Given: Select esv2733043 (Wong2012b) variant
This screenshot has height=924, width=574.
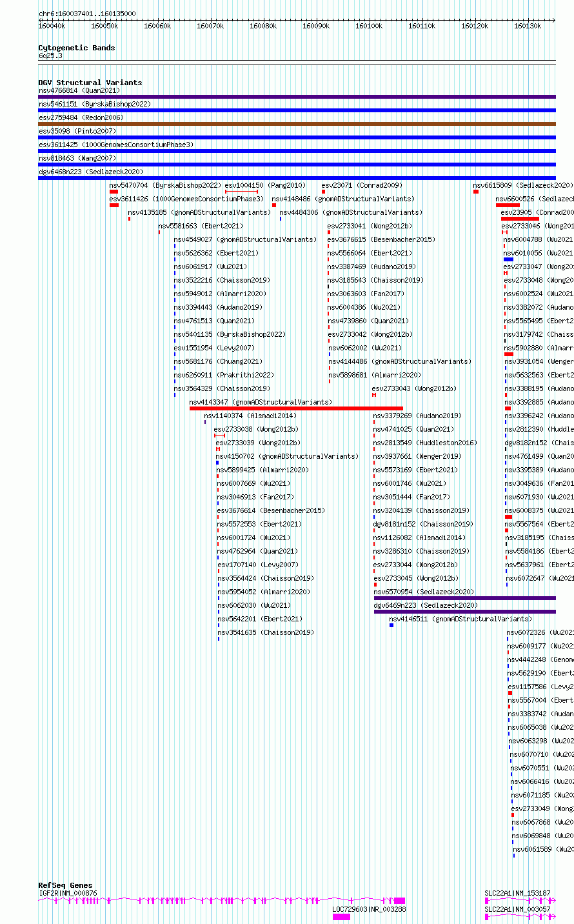Looking at the screenshot, I should (414, 388).
